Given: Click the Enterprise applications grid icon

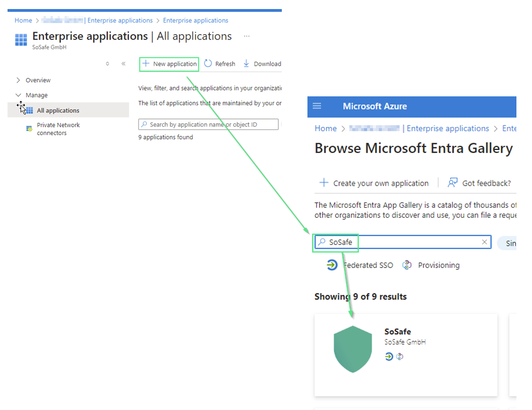Looking at the screenshot, I should [21, 40].
